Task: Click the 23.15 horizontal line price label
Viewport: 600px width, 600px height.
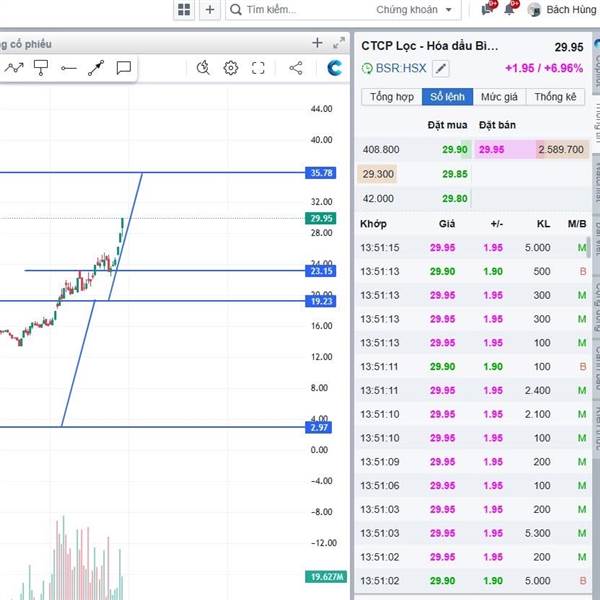Action: click(321, 271)
